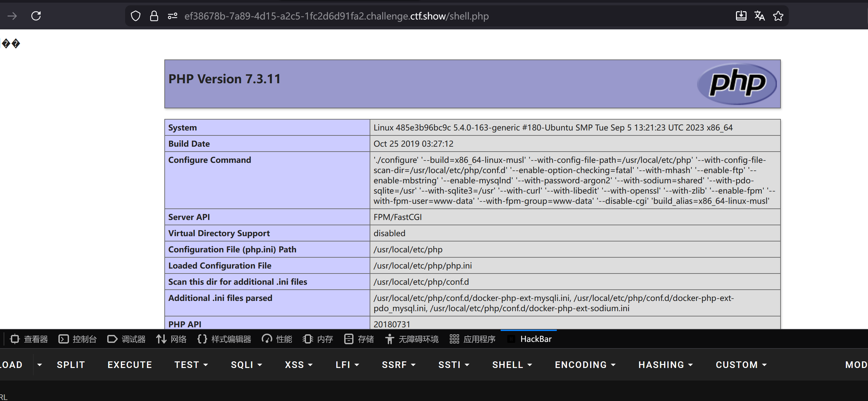Click the translate page icon
Image resolution: width=868 pixels, height=401 pixels.
759,16
